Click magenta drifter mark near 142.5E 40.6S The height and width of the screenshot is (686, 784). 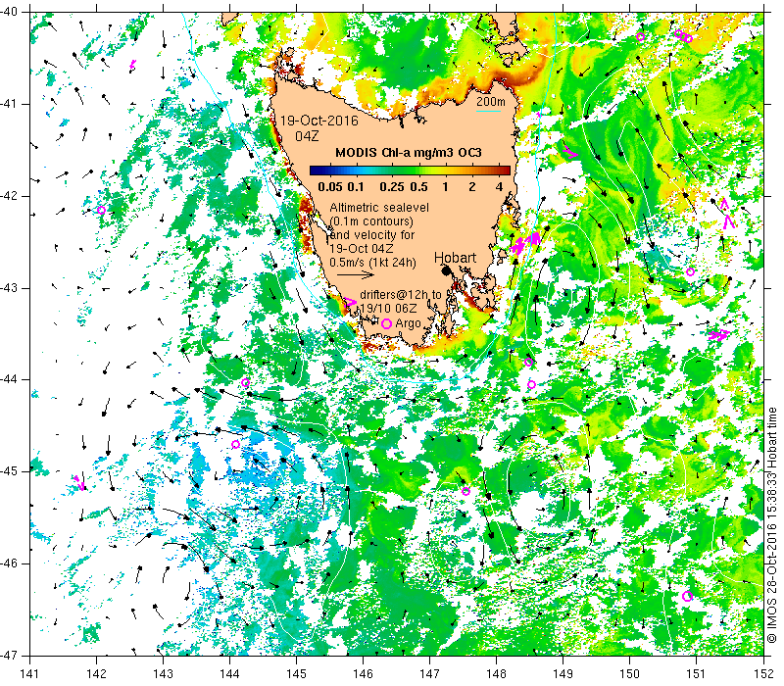pos(132,64)
